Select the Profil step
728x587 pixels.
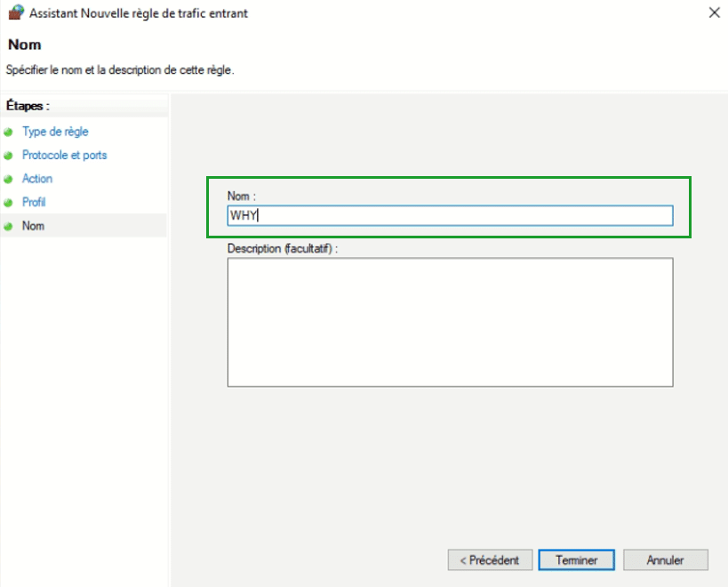tap(34, 202)
